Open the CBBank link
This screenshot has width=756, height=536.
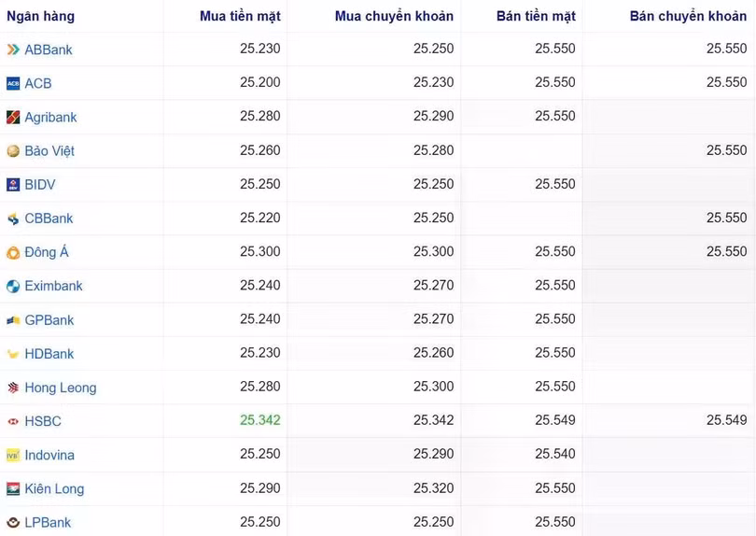pos(49,219)
